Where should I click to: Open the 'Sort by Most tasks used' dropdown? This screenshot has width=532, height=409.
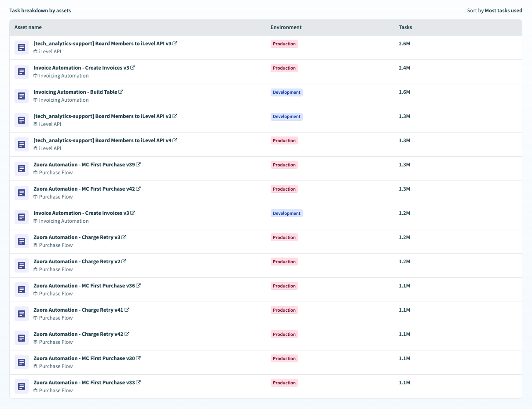503,11
